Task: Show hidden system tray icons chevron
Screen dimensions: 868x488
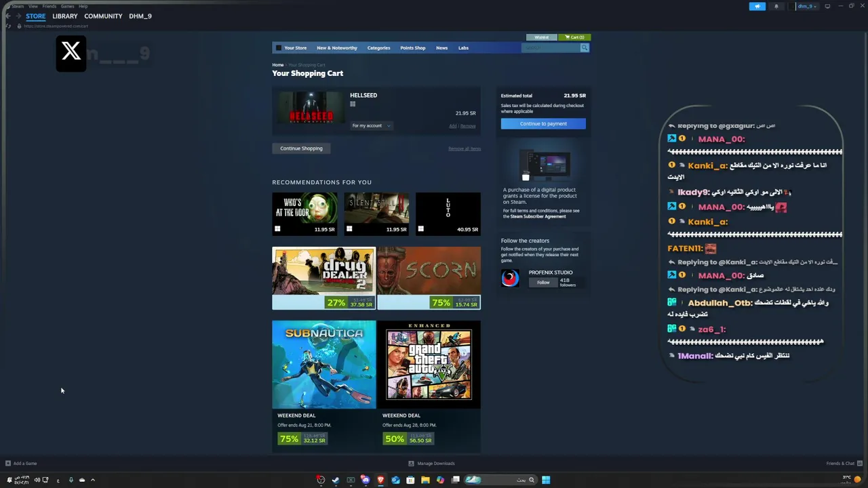Action: pyautogui.click(x=93, y=480)
